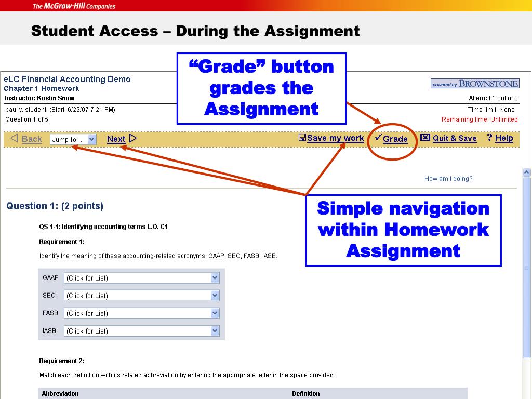This screenshot has height=399, width=532.
Task: Click the Help question mark icon
Action: (489, 137)
